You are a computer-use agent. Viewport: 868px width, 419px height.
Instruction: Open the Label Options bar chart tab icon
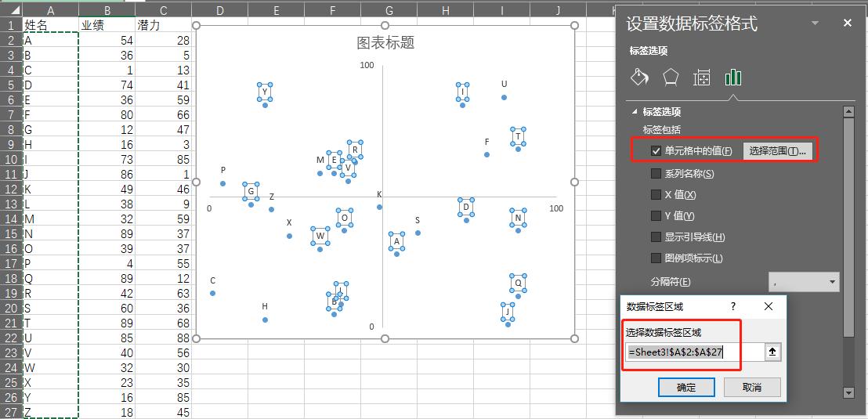tap(733, 78)
